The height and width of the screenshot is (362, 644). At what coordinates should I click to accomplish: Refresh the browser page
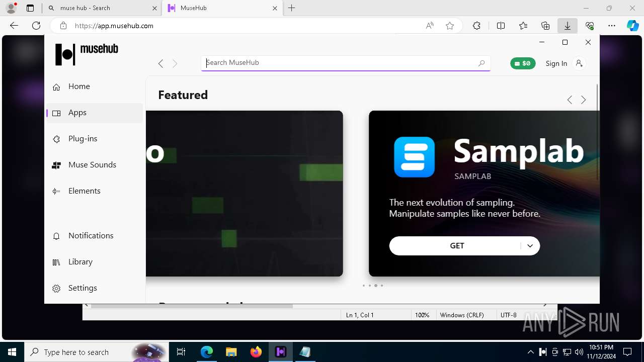click(x=36, y=26)
